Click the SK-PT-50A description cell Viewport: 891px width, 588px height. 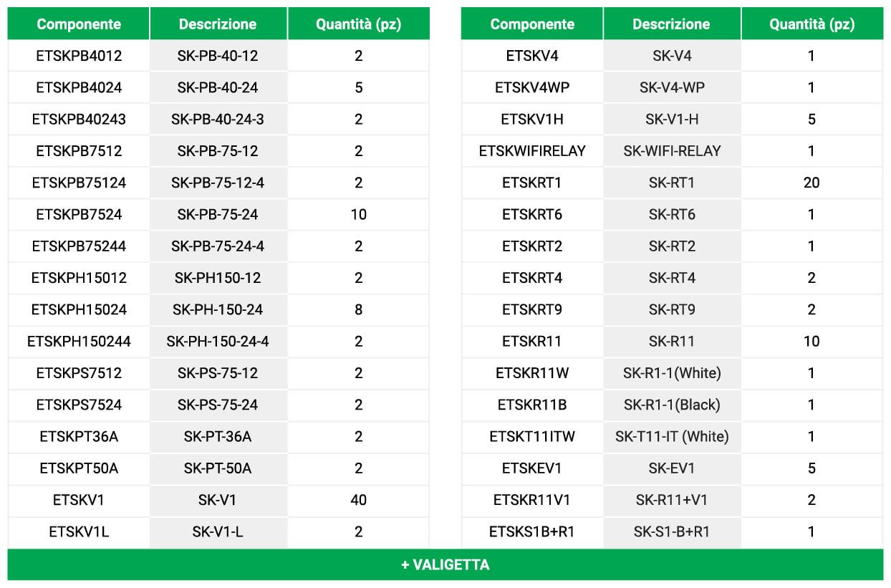tap(218, 468)
